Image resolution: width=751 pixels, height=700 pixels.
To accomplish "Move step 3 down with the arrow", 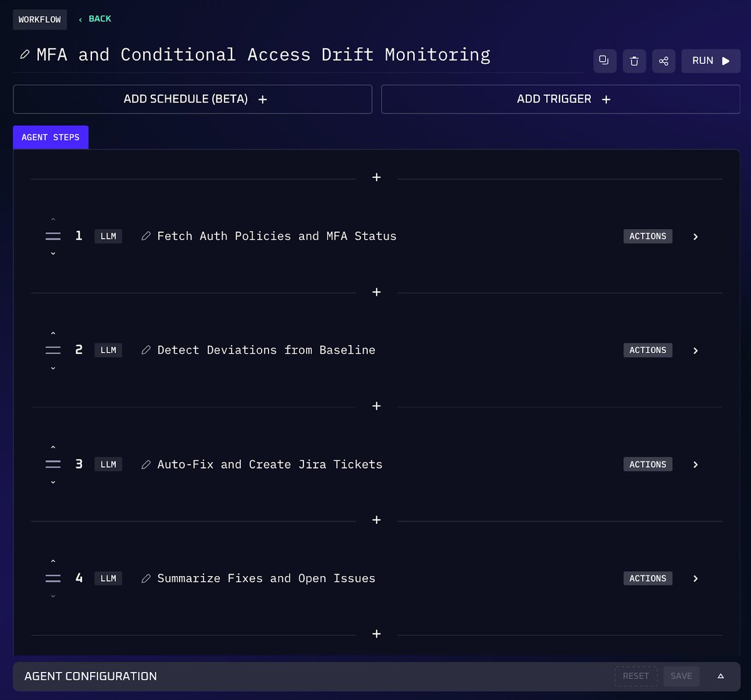I will pos(53,482).
